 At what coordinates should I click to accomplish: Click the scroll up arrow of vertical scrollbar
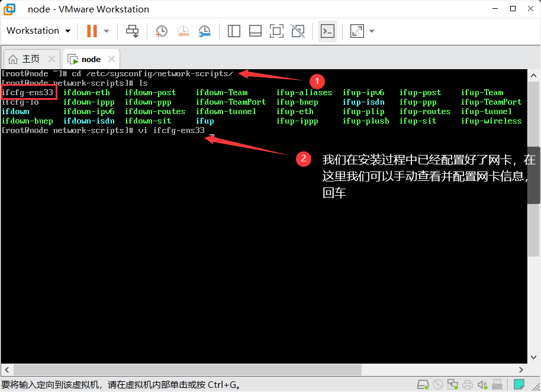tap(533, 76)
